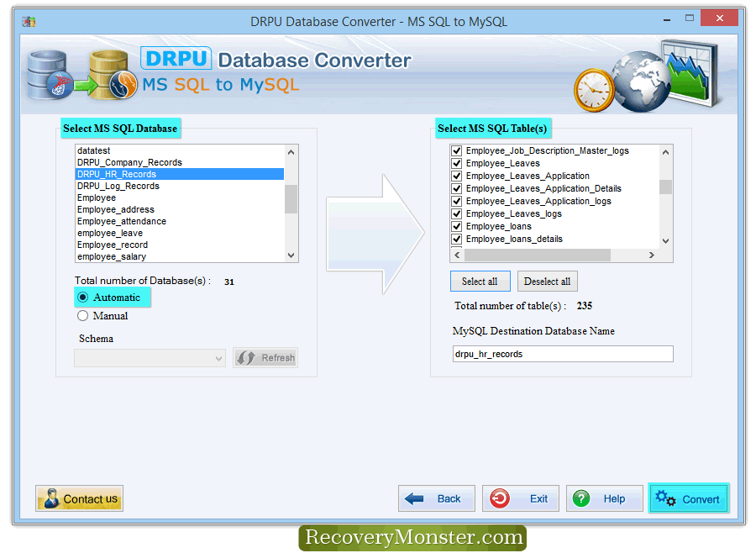Select DRPU_HR_Records database
This screenshot has width=756, height=553.
click(x=180, y=174)
